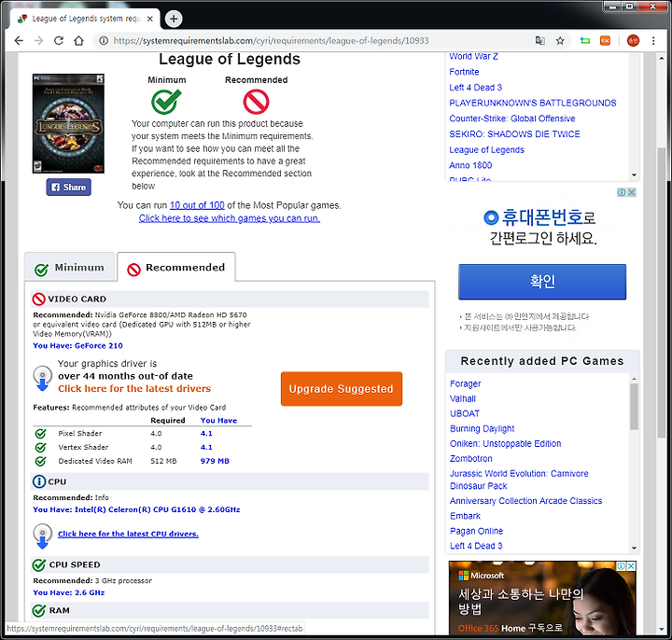Open the Burning Daylight link

point(483,429)
